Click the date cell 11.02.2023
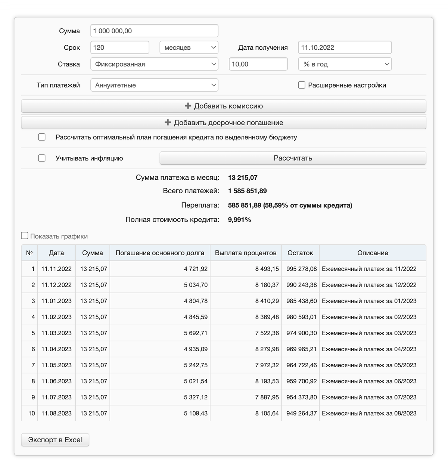The width and height of the screenshot is (448, 476). [x=56, y=317]
